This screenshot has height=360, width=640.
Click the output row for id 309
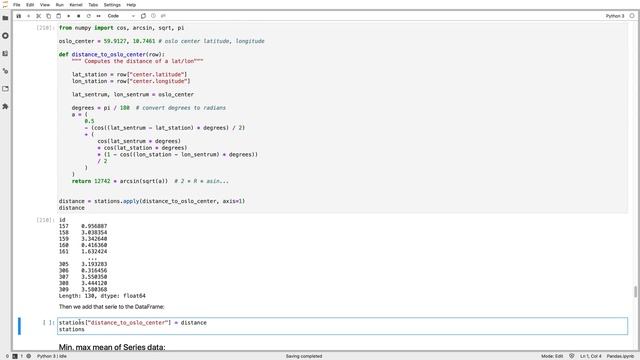pos(83,289)
